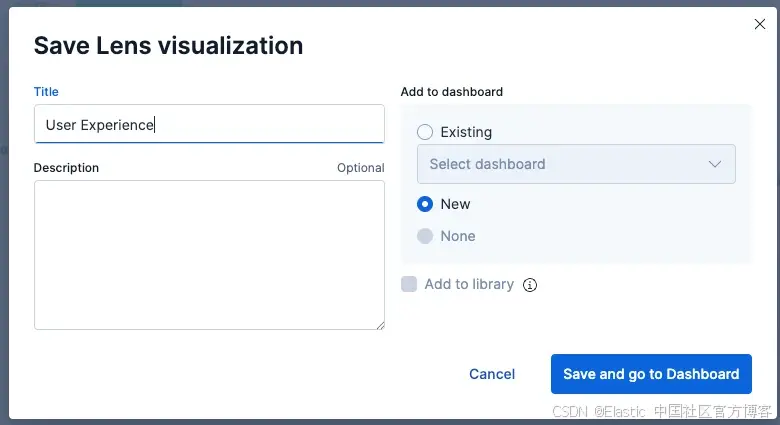Select the Existing radio button
780x425 pixels.
(425, 132)
